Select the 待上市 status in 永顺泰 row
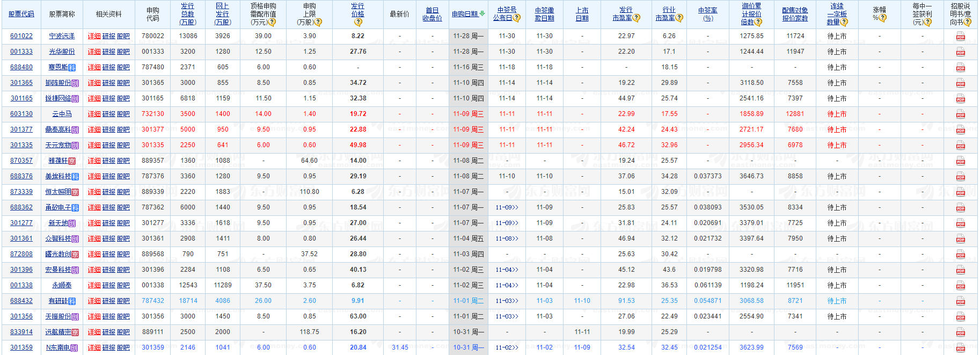This screenshot has width=980, height=355. tap(837, 285)
